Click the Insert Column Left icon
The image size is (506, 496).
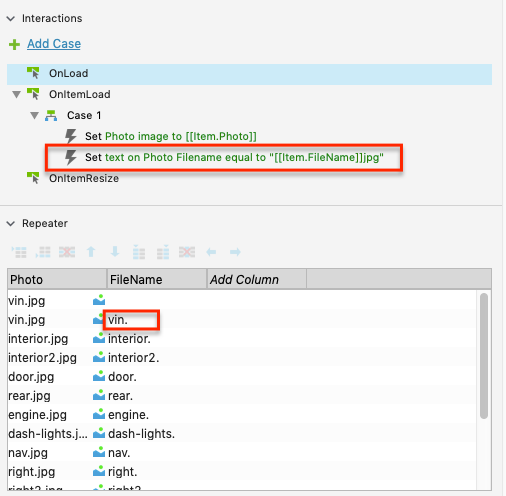[x=139, y=252]
